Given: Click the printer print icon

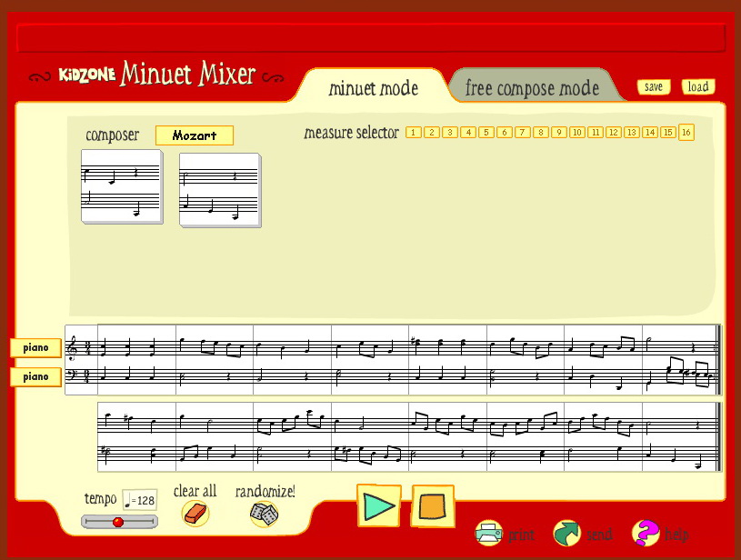Looking at the screenshot, I should [x=489, y=534].
